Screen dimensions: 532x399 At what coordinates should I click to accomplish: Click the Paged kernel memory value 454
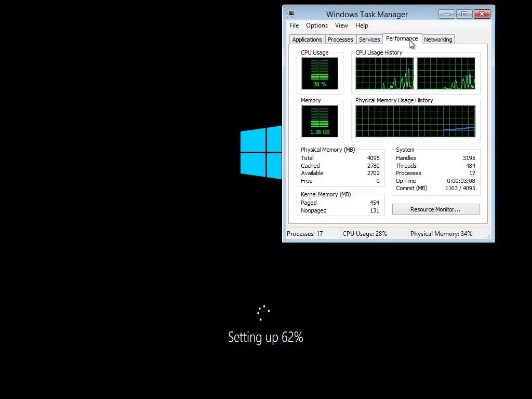click(375, 203)
